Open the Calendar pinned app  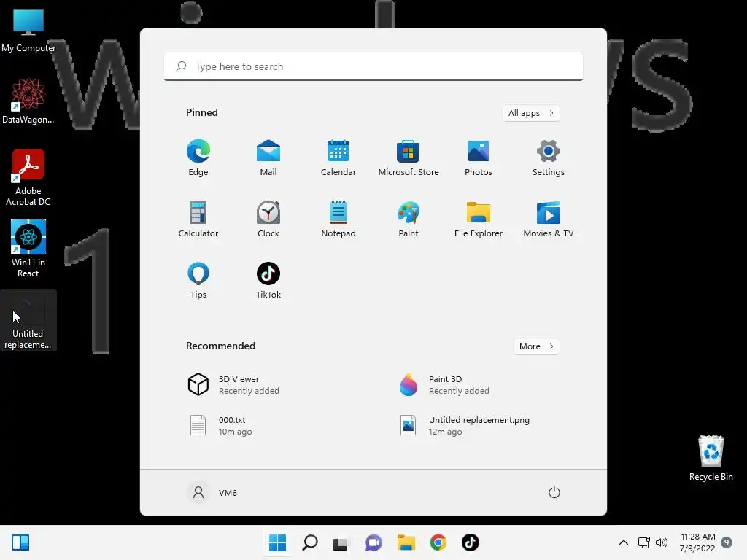(x=338, y=157)
